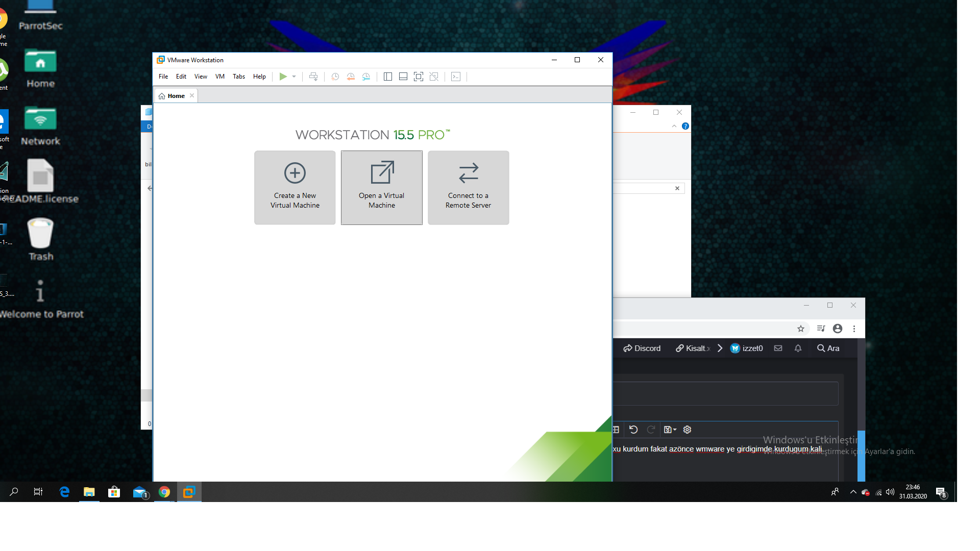Open Task View on the taskbar
980x551 pixels.
[x=38, y=492]
